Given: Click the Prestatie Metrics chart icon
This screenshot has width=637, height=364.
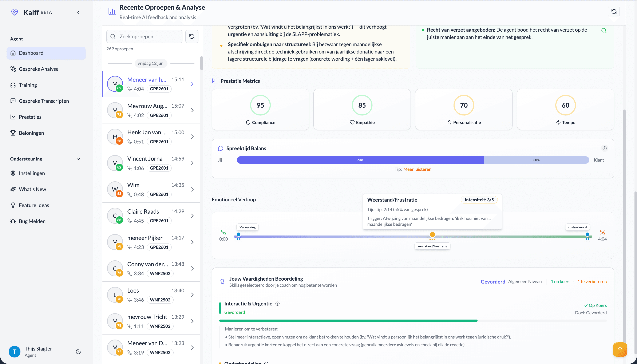Looking at the screenshot, I should click(x=214, y=81).
